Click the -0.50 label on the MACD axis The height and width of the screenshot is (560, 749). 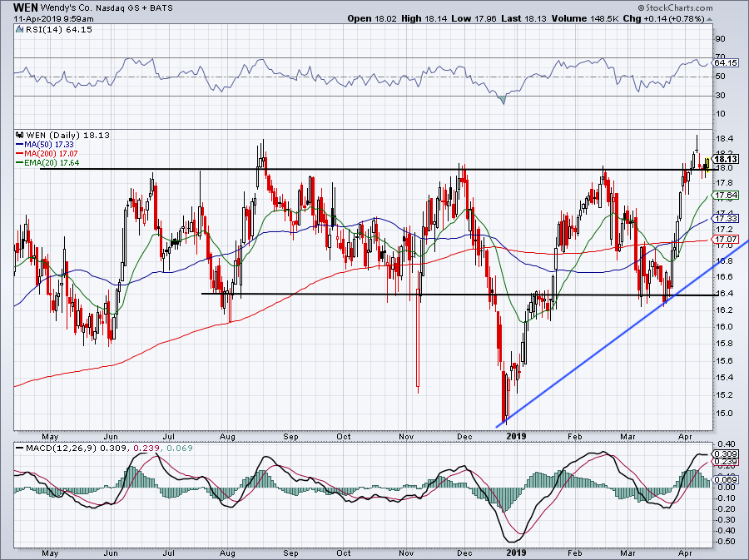click(726, 542)
